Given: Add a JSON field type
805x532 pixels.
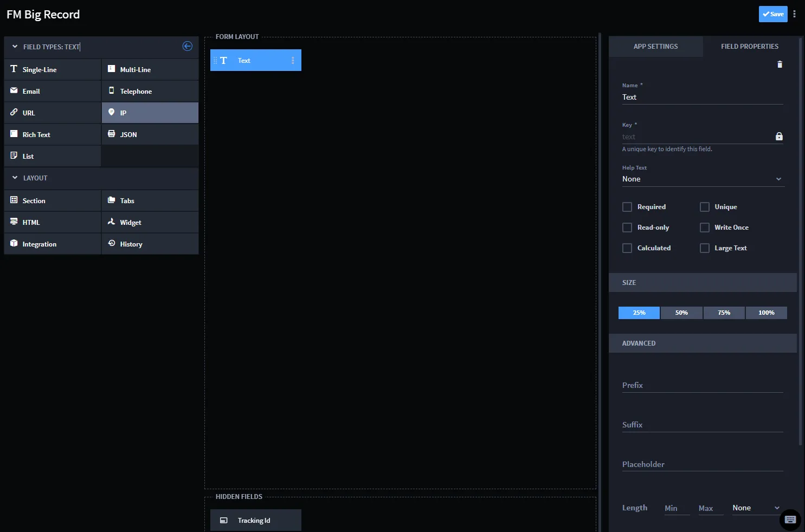Looking at the screenshot, I should tap(150, 134).
